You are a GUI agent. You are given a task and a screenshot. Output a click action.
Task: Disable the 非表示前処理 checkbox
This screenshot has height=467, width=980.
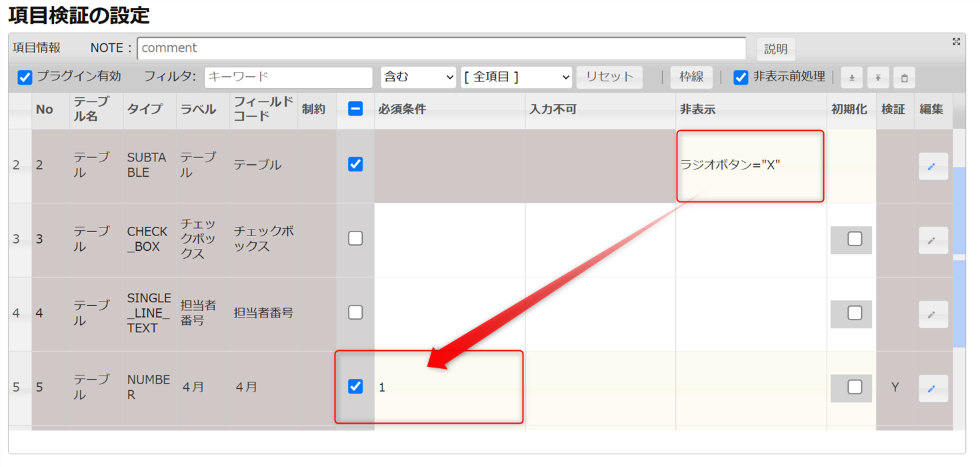pos(741,77)
